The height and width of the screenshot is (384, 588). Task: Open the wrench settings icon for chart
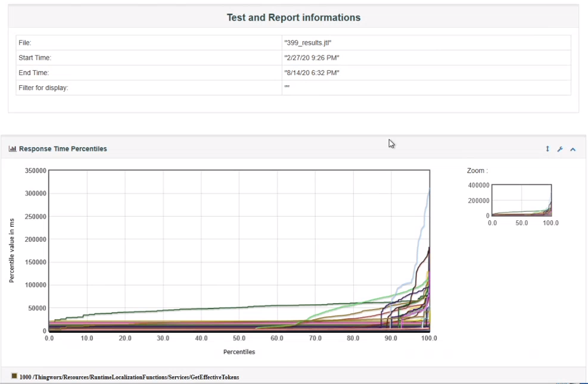tap(560, 149)
